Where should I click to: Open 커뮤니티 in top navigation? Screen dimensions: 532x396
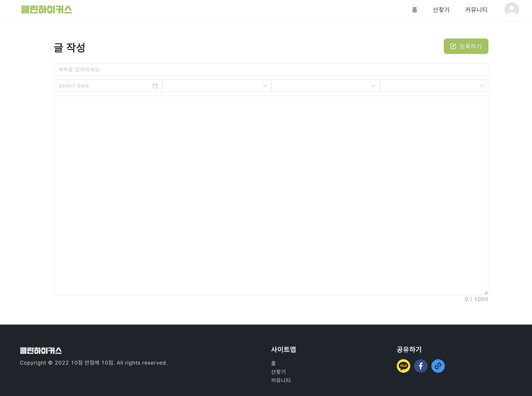pyautogui.click(x=476, y=10)
